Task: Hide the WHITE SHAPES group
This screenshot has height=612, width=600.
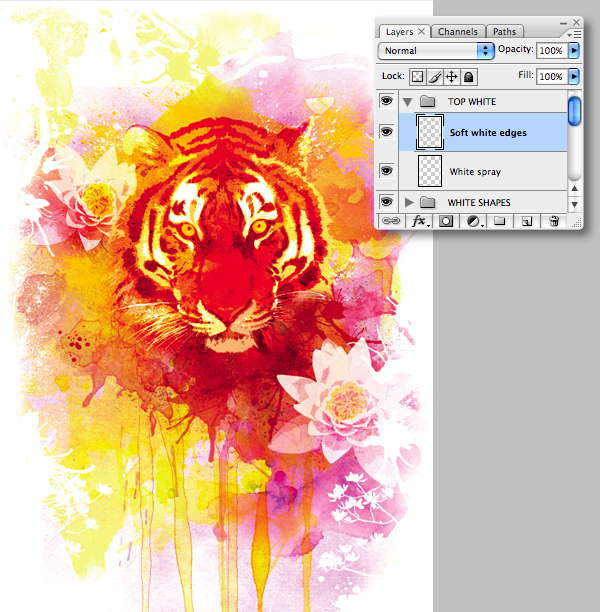Action: [x=386, y=202]
